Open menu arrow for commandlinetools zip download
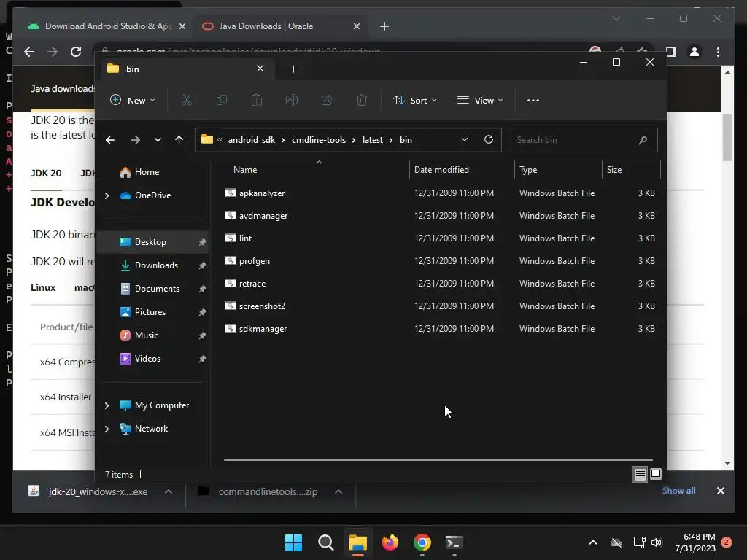This screenshot has height=560, width=747. (x=338, y=491)
